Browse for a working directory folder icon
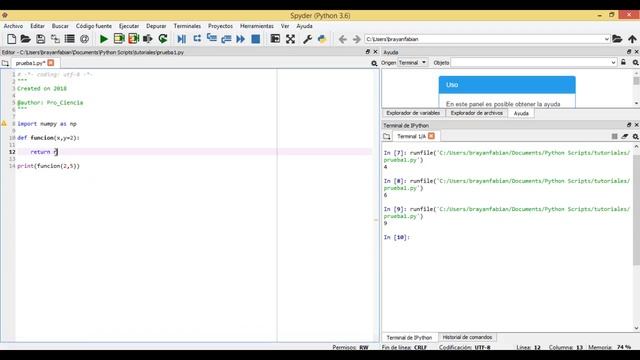 pos(617,39)
